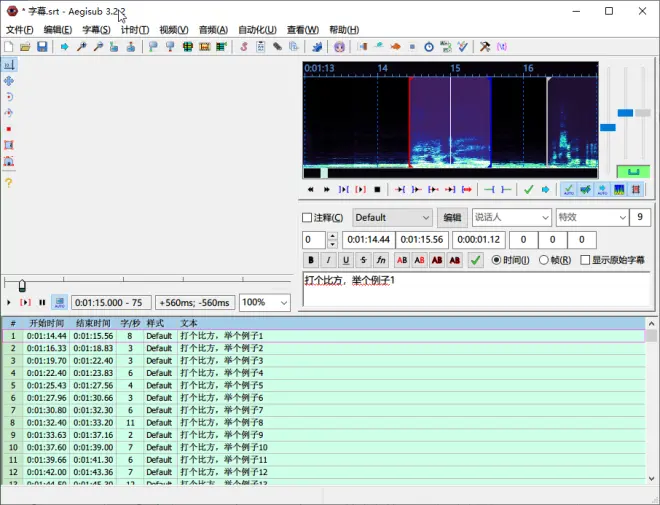Toggle video auto-scroll button near timecode

59,302
